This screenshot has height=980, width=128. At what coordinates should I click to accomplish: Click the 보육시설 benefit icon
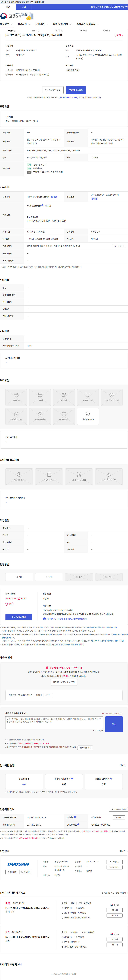pyautogui.click(x=64, y=416)
